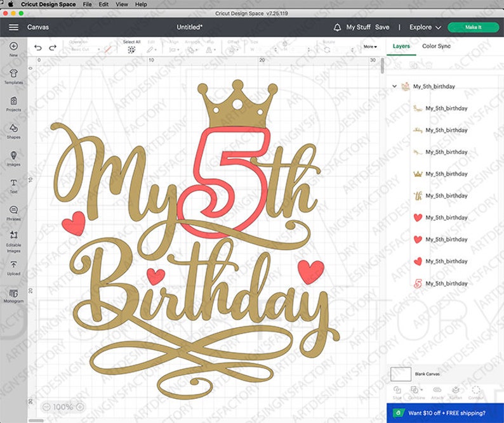
Task: Open the Templates tool
Action: pyautogui.click(x=13, y=77)
